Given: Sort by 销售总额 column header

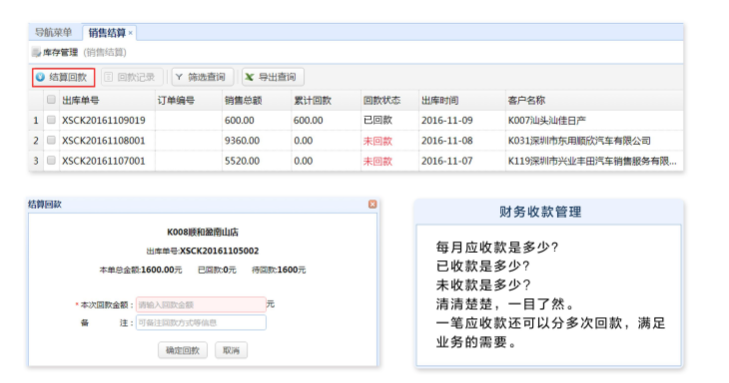Looking at the screenshot, I should coord(243,100).
